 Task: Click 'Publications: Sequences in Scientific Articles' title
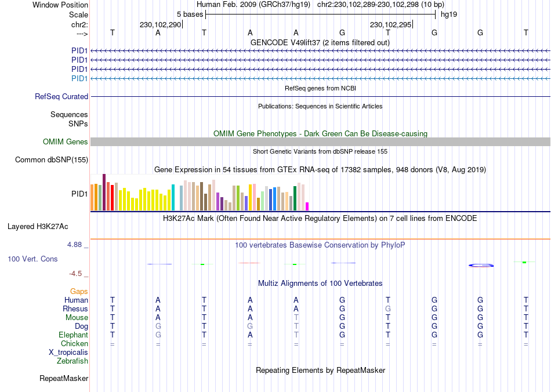[x=320, y=106]
